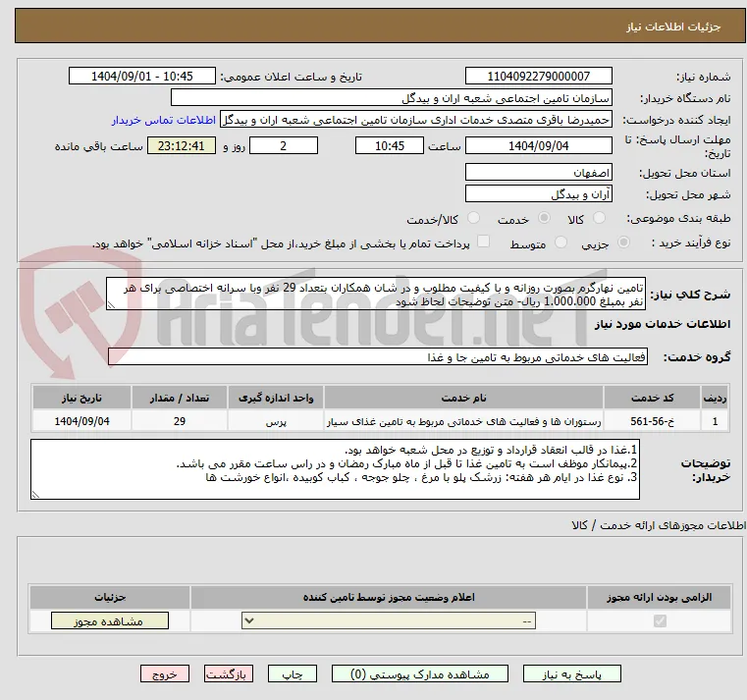Click the resize handle of buyer notes textarea
The image size is (747, 700).
(34, 495)
